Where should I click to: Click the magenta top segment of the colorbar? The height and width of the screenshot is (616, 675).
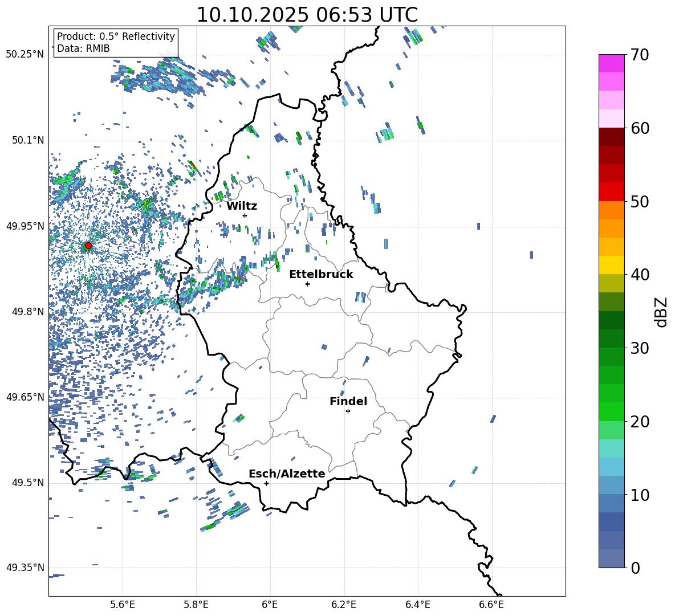coord(612,63)
